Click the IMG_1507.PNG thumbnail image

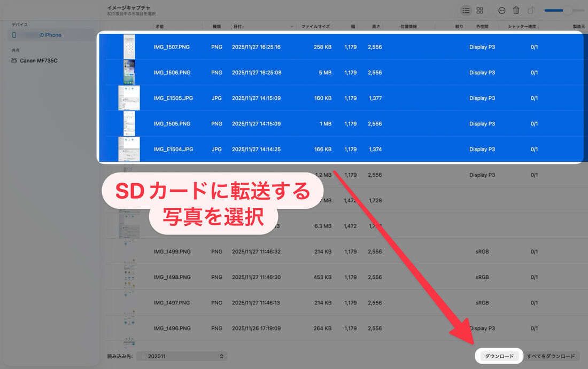pos(130,46)
